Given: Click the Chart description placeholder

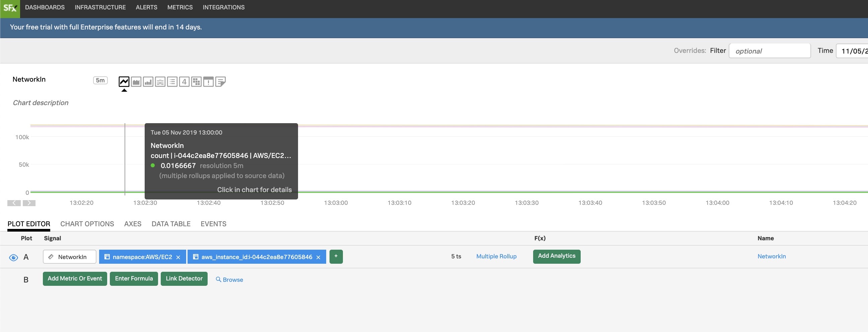Looking at the screenshot, I should pyautogui.click(x=41, y=103).
